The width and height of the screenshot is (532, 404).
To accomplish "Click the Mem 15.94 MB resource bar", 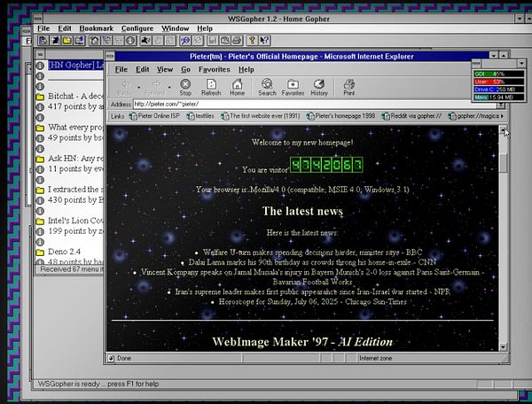I will pyautogui.click(x=498, y=97).
